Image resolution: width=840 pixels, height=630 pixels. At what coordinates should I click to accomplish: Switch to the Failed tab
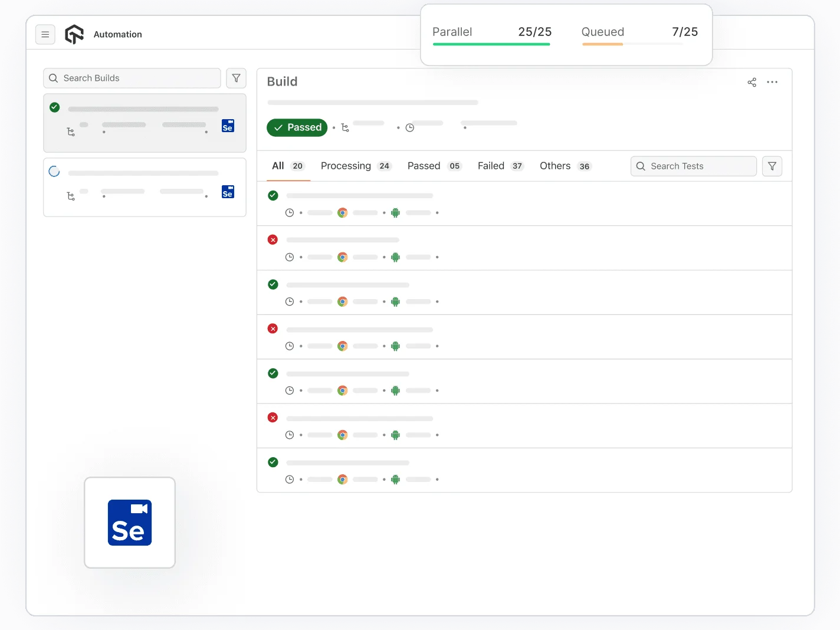click(500, 166)
